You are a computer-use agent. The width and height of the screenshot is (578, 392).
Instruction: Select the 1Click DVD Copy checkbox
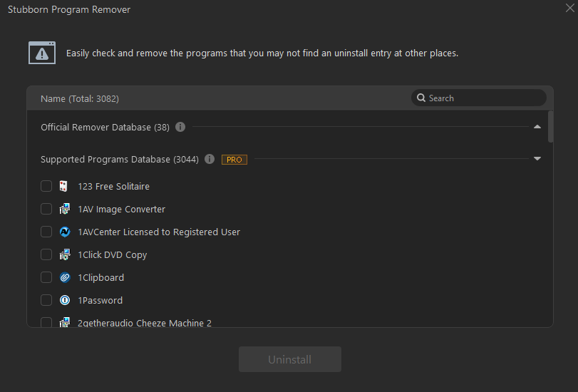point(46,255)
